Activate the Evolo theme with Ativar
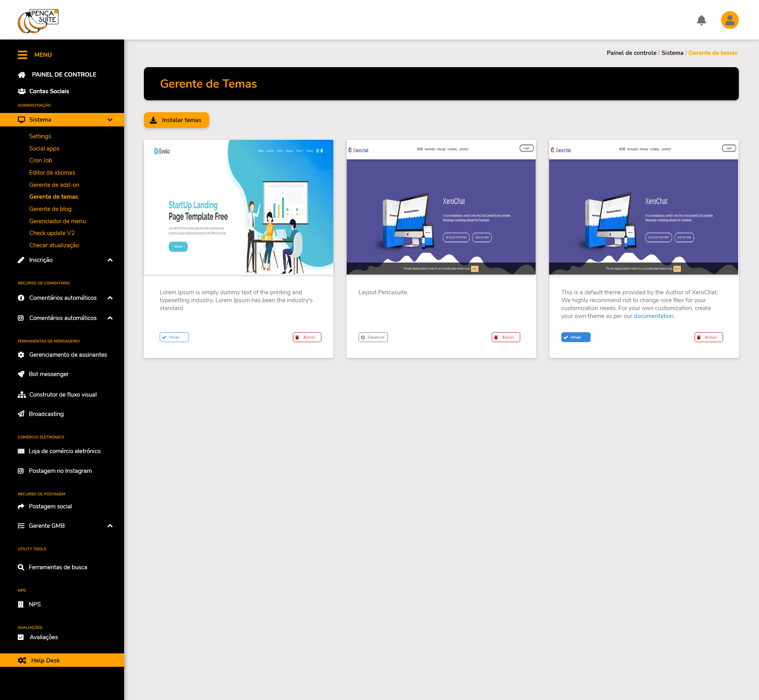The image size is (759, 700). 174,337
